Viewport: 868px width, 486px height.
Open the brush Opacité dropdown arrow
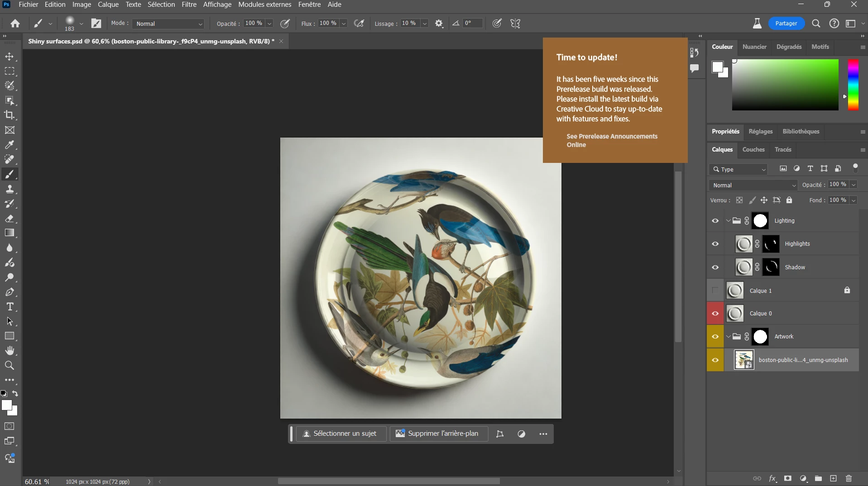[269, 24]
